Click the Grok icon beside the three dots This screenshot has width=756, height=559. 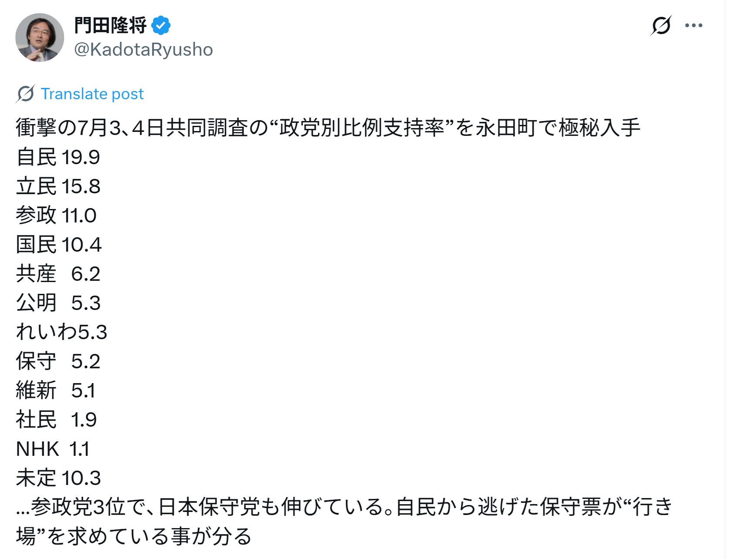click(x=661, y=25)
